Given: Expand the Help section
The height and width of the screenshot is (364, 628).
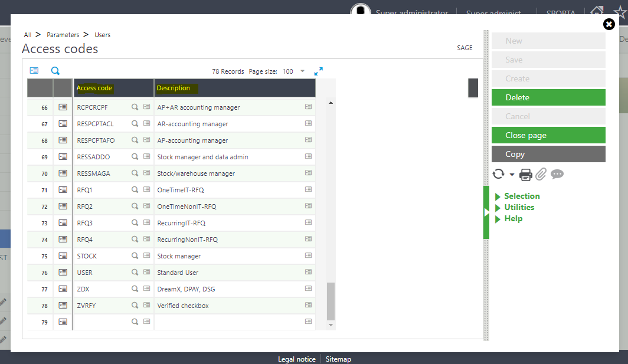Looking at the screenshot, I should 513,218.
